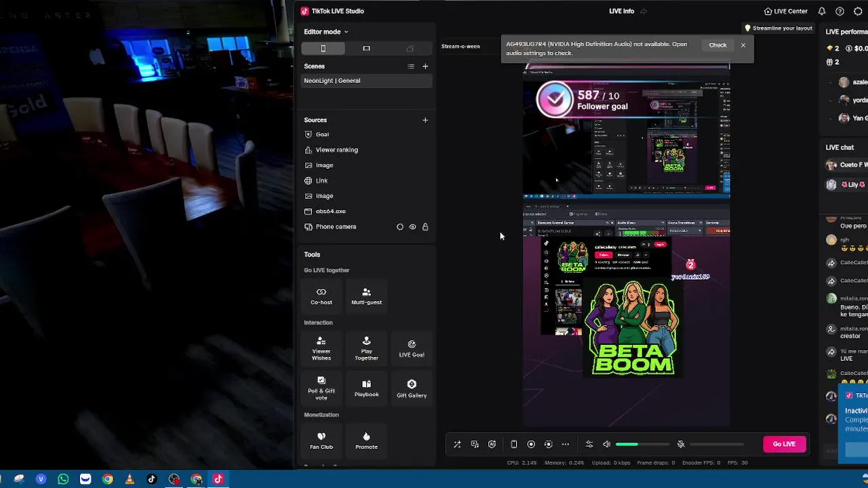Adjust the microphone volume slider

coord(717,445)
